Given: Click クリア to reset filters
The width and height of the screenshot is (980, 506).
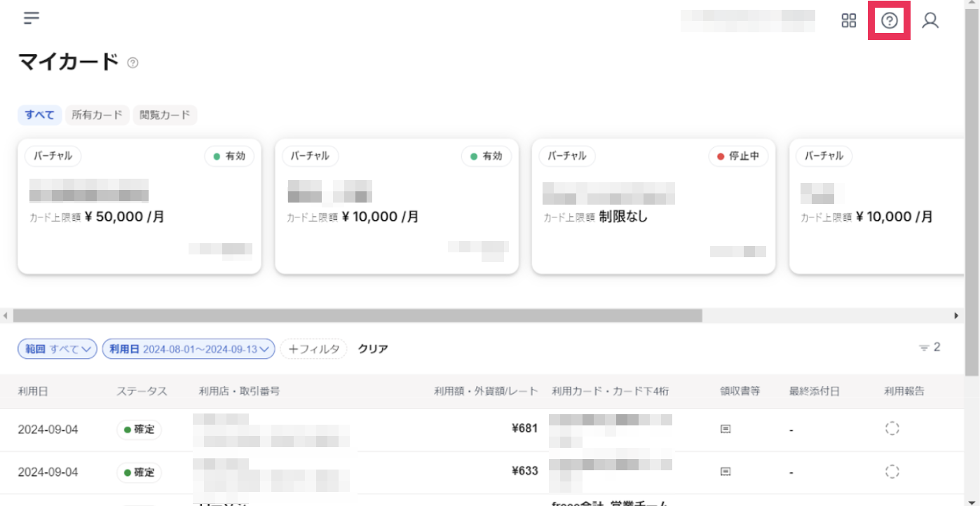Looking at the screenshot, I should 373,348.
